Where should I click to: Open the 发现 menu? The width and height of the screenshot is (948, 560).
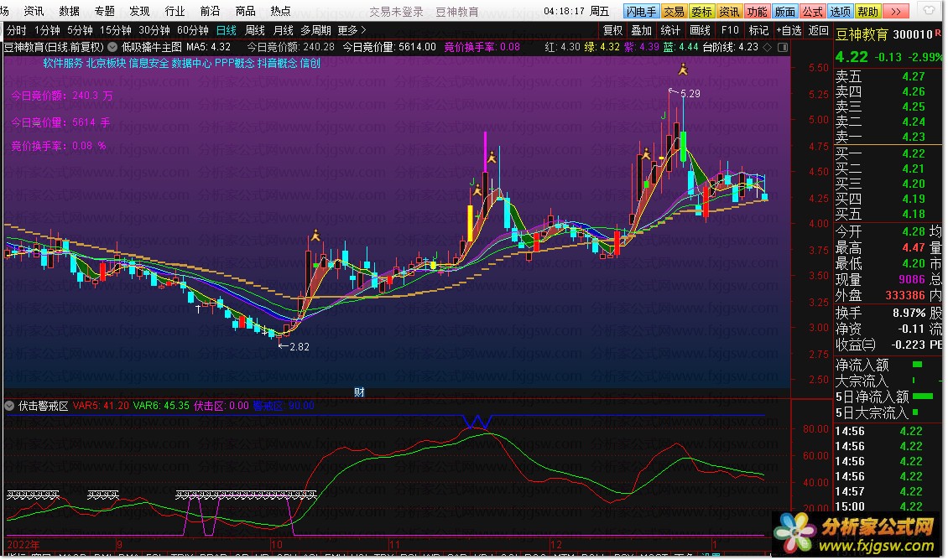pyautogui.click(x=139, y=11)
